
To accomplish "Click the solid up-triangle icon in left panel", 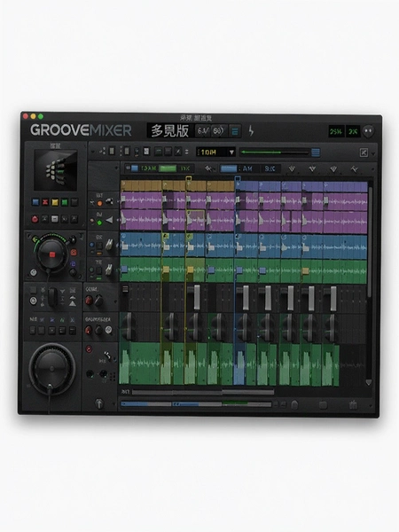I will [x=73, y=303].
